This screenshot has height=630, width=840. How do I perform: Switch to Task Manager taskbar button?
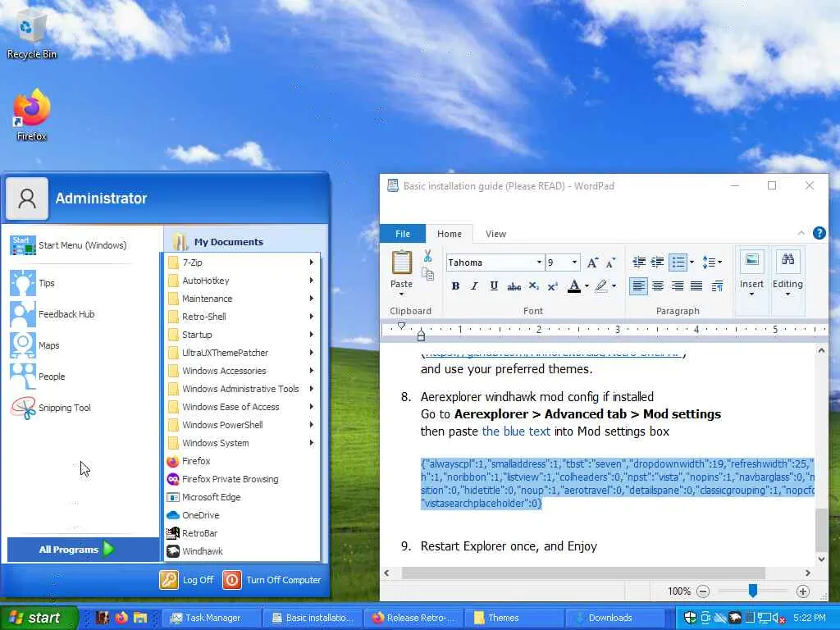[212, 618]
